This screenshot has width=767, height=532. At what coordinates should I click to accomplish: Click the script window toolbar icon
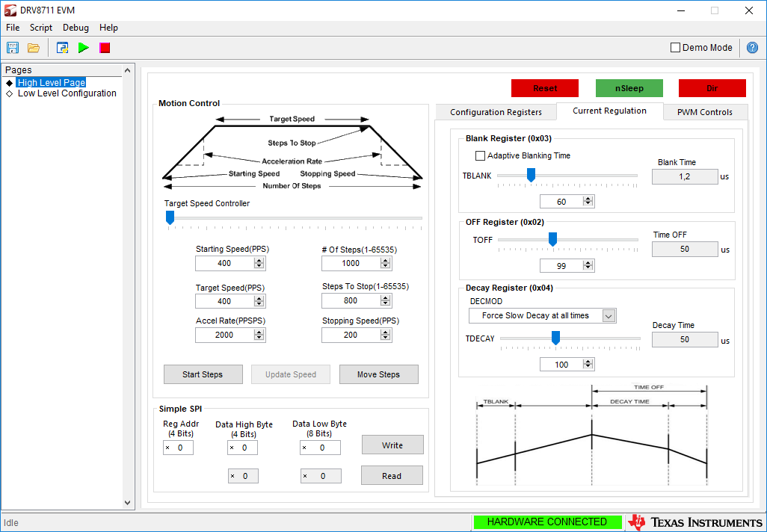tap(62, 47)
